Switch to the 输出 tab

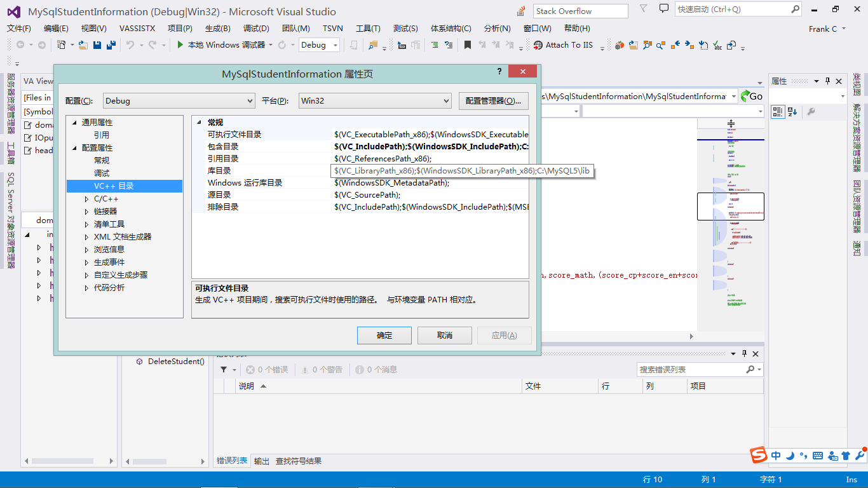(x=262, y=461)
